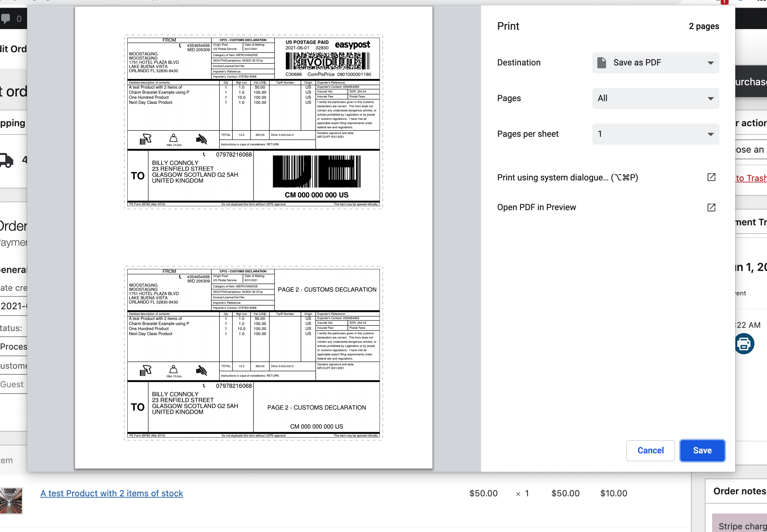This screenshot has width=767, height=532.
Task: Click the Save button
Action: pyautogui.click(x=702, y=450)
